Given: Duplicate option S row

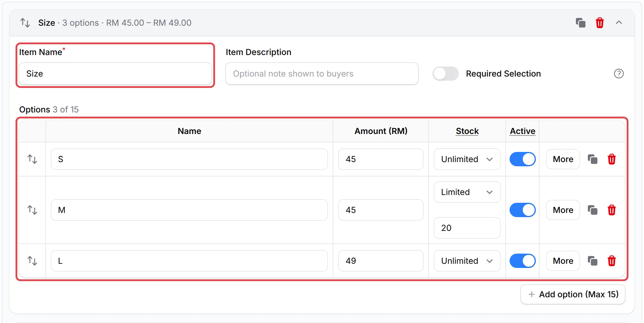Looking at the screenshot, I should [593, 159].
